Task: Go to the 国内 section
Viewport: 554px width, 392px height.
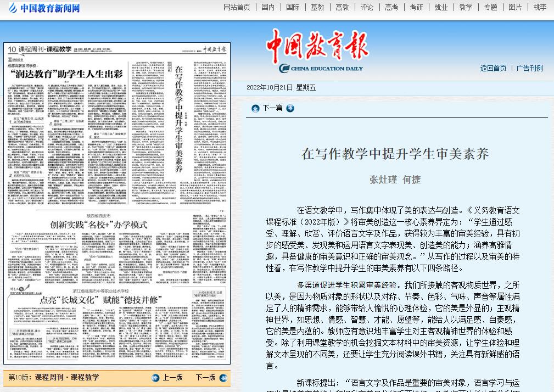Action: point(268,7)
